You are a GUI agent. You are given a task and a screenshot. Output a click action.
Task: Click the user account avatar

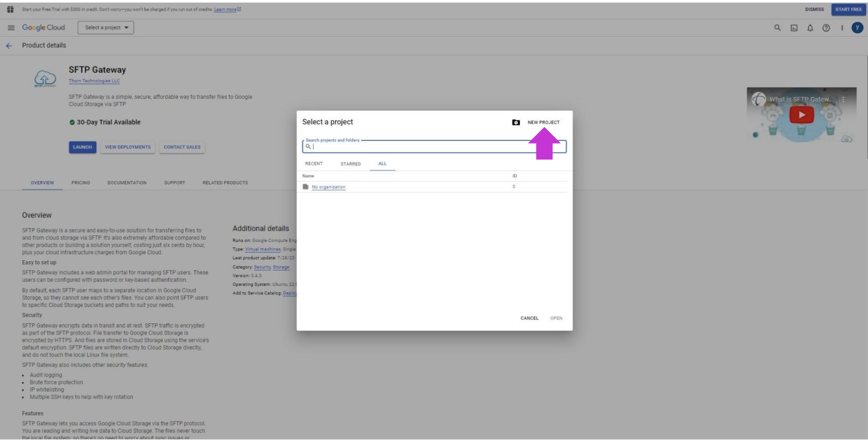(x=857, y=28)
